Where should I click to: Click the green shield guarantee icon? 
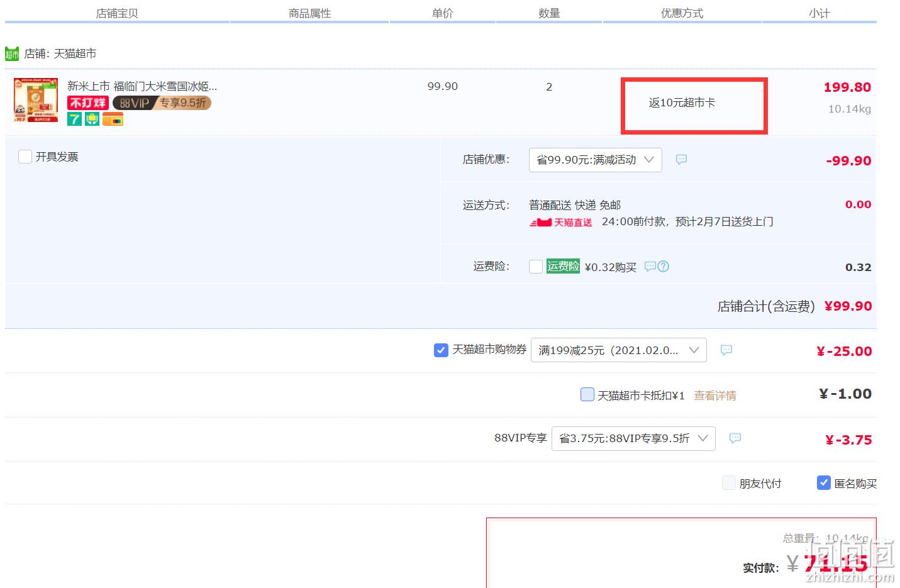click(92, 118)
